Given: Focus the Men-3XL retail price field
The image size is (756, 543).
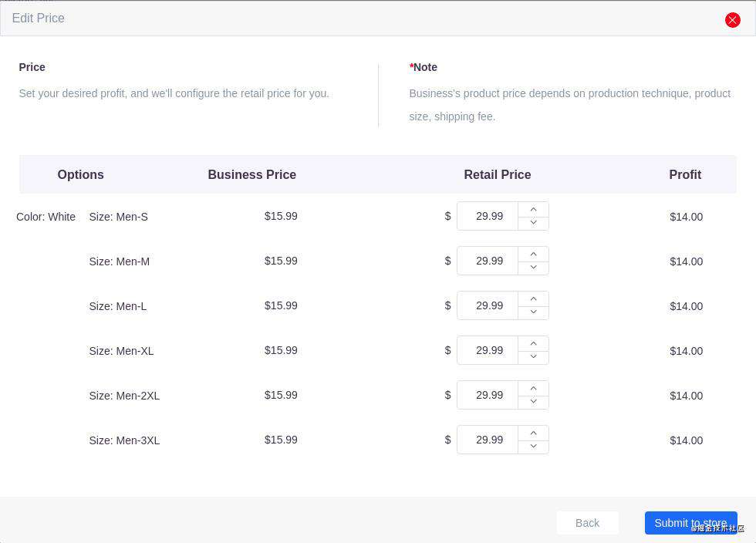Looking at the screenshot, I should tap(488, 440).
